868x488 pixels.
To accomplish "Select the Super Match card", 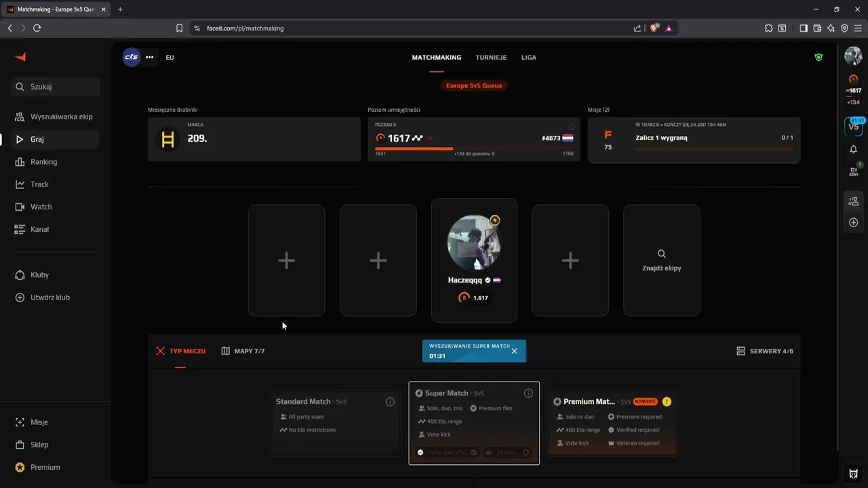I will click(x=474, y=423).
